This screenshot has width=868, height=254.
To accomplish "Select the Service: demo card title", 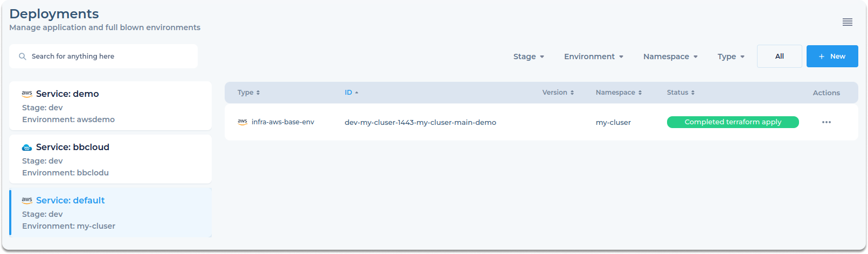I will (x=67, y=94).
